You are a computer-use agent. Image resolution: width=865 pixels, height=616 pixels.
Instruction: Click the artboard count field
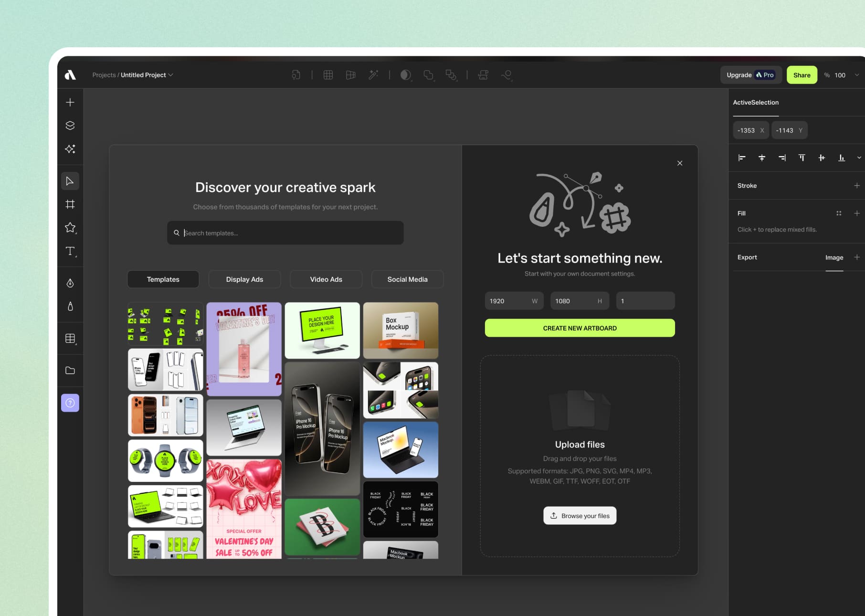[645, 301]
